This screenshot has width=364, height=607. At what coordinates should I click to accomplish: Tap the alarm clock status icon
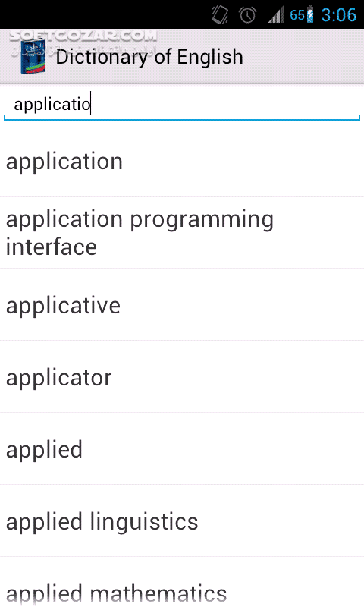(247, 15)
